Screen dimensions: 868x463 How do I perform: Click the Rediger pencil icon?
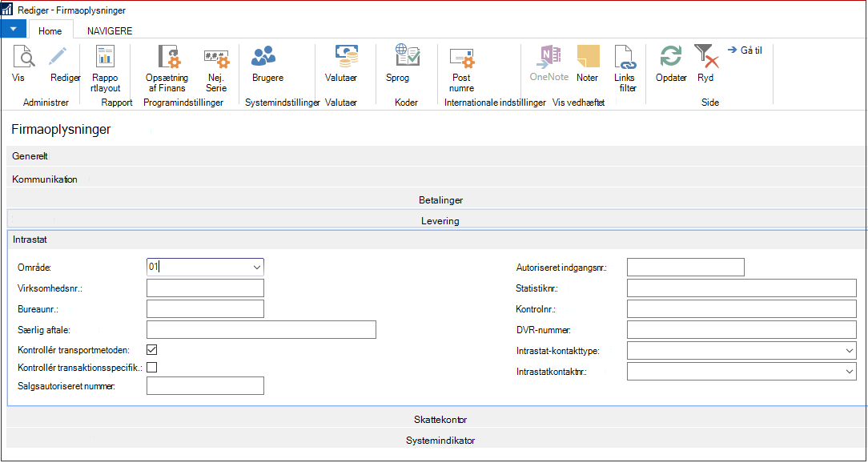(58, 57)
